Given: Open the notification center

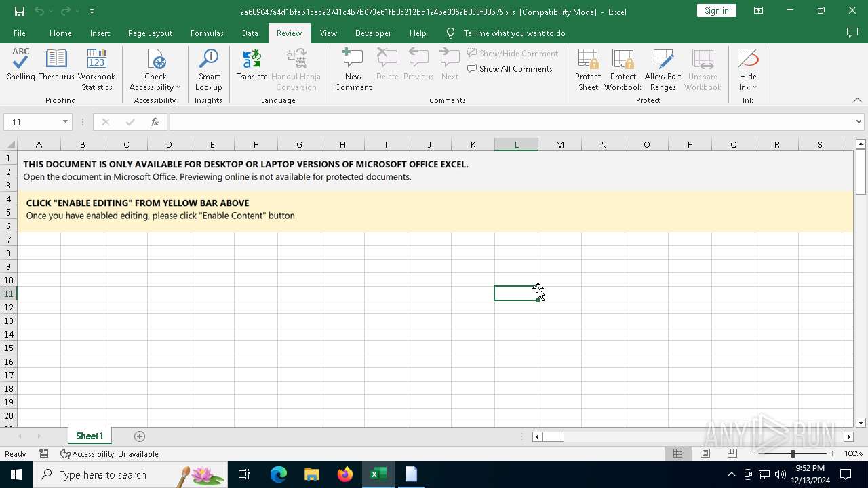Looking at the screenshot, I should (846, 474).
